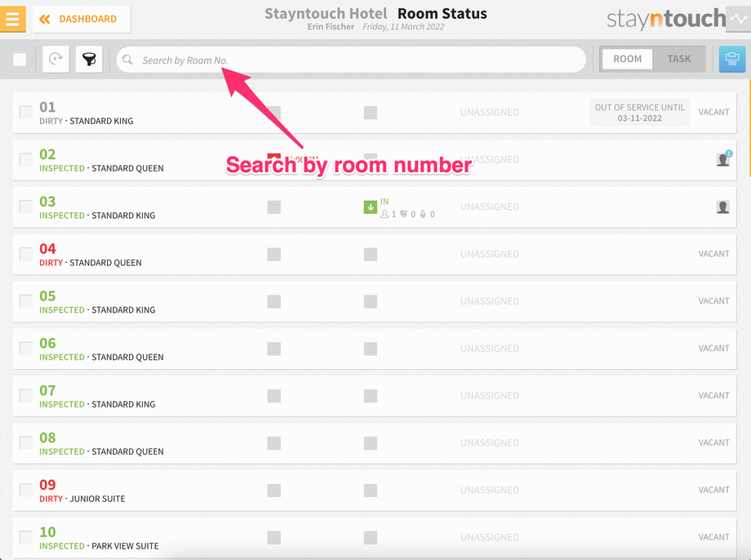
Task: Select the checkbox for room 04
Action: click(x=26, y=254)
